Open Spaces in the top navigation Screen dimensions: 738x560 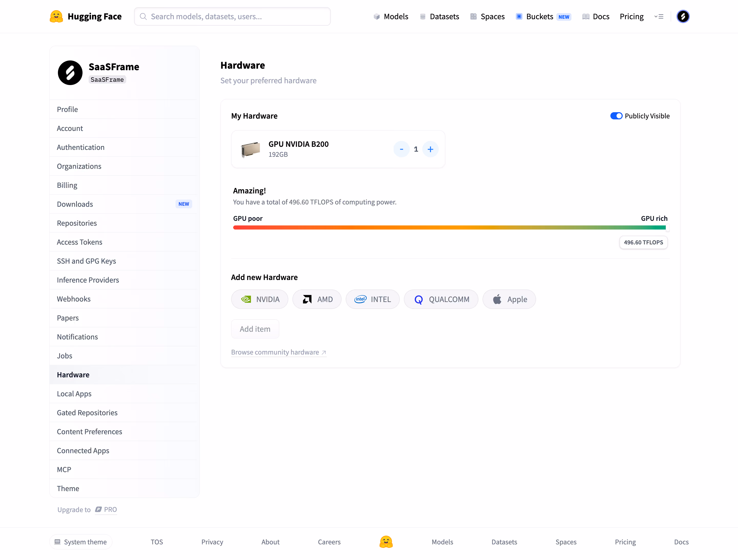pos(487,16)
